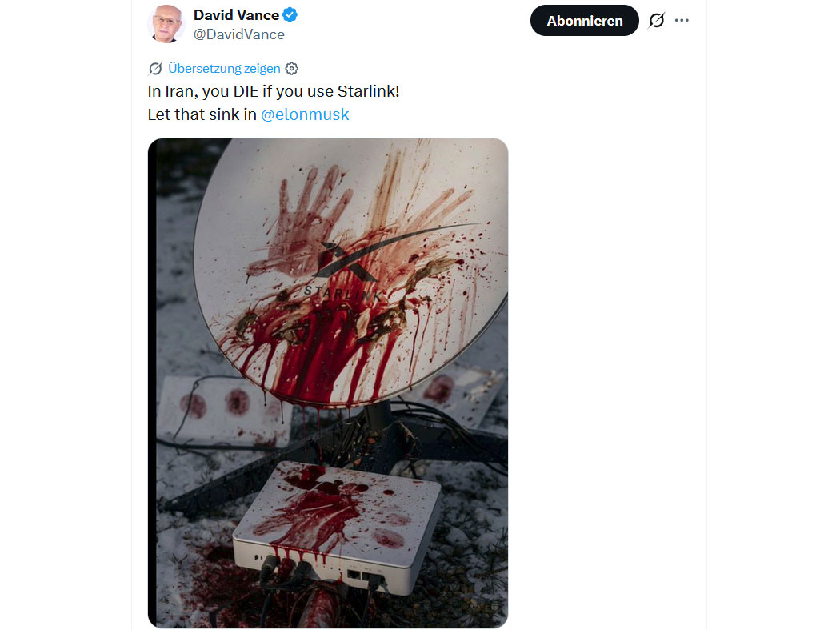This screenshot has height=630, width=840.
Task: Click the David Vance display name
Action: [x=236, y=15]
